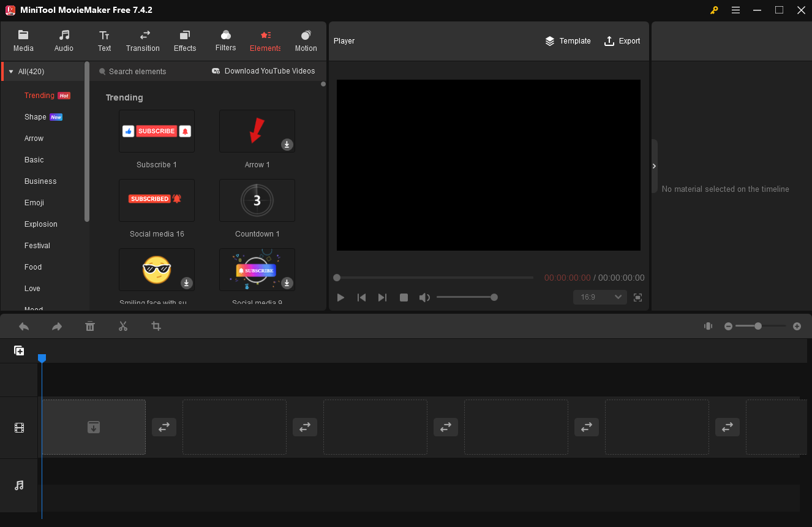Select the Food category
The image size is (812, 527).
click(33, 267)
